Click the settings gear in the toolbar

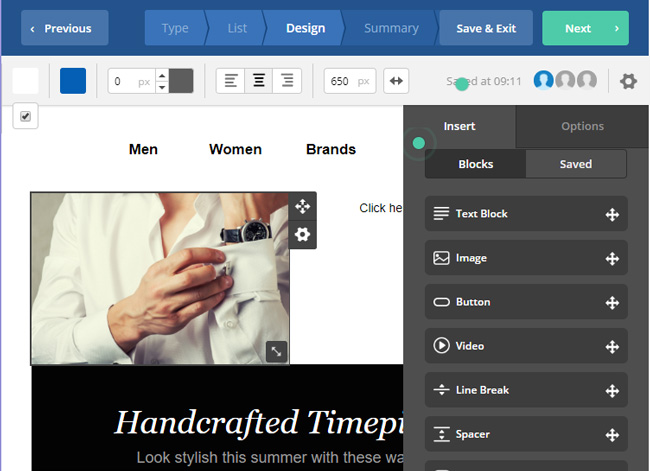coord(628,81)
